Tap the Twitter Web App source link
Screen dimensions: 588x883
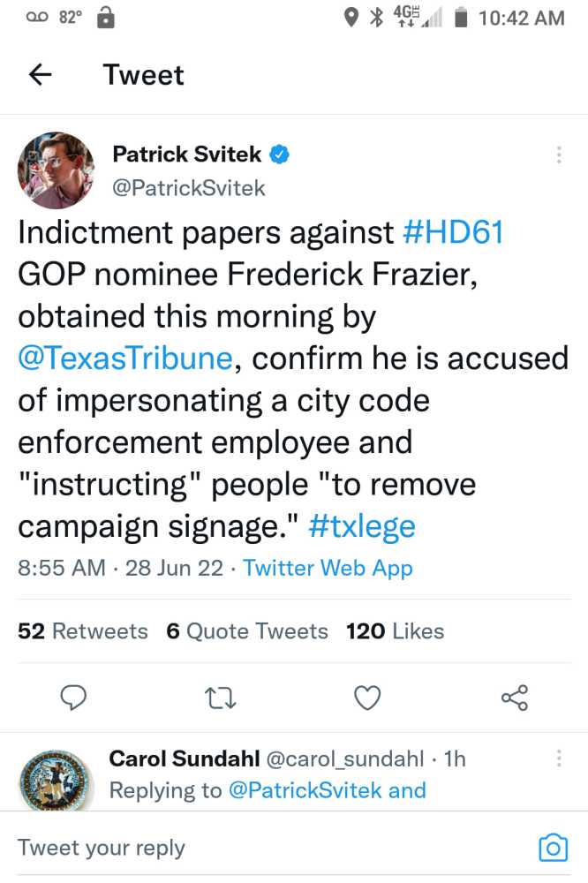click(x=328, y=568)
